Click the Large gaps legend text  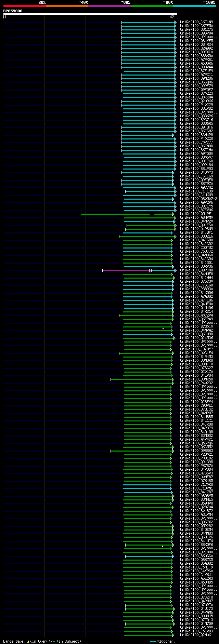coord(42,641)
